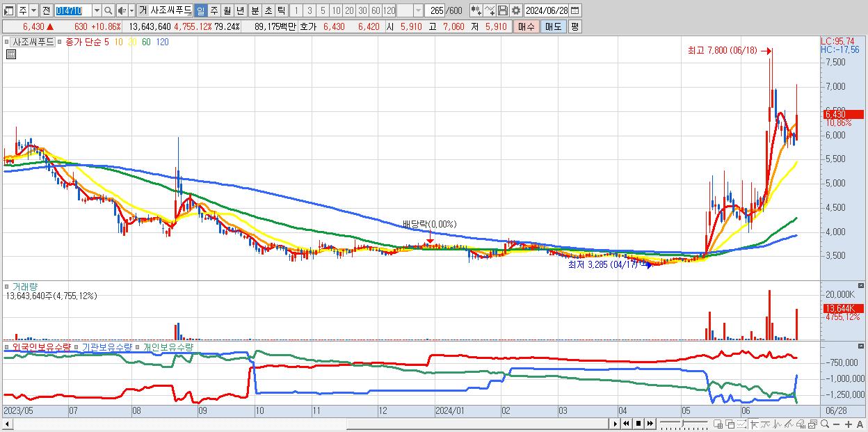868x432 pixels.
Task: Click the rewind double arrow button
Action: (626, 424)
